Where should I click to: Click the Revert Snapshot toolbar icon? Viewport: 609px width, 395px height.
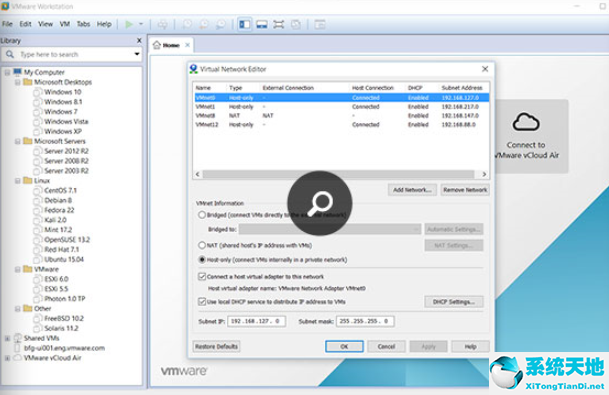click(x=204, y=24)
